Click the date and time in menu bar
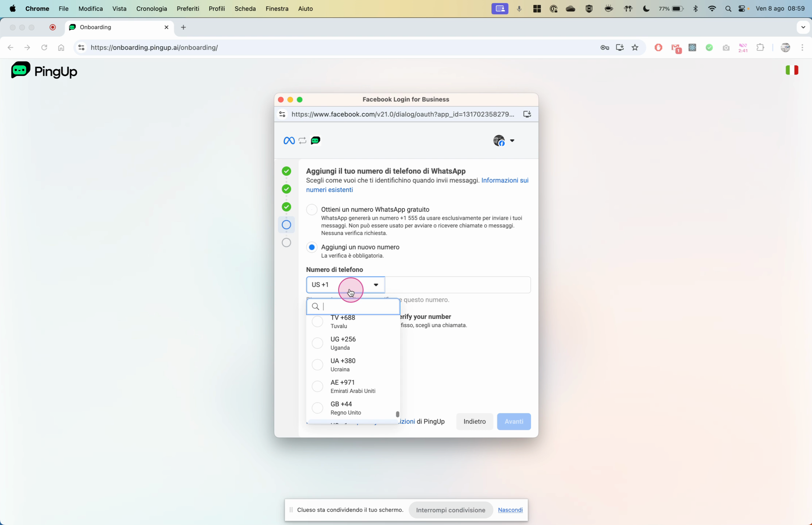Screen dimensions: 812x525 (780, 9)
